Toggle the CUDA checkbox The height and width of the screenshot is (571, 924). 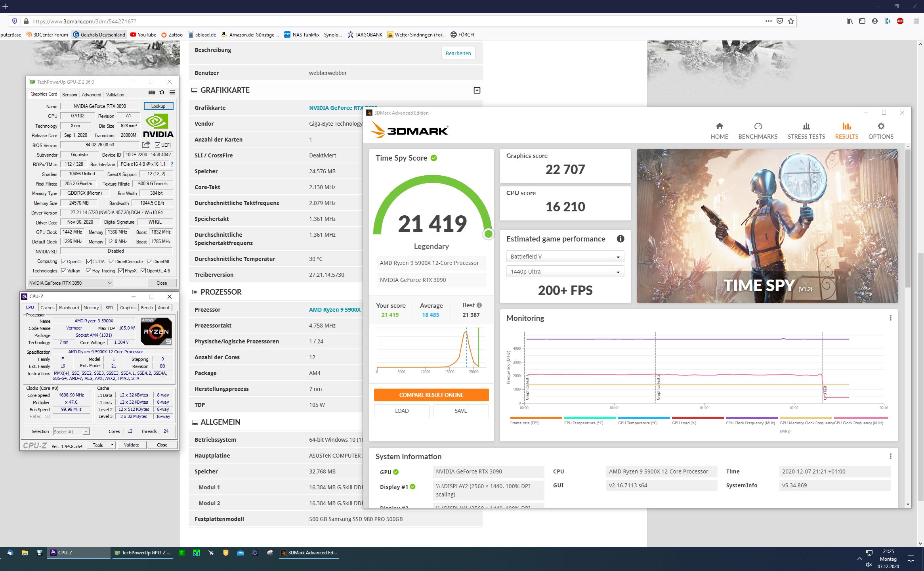click(x=89, y=262)
